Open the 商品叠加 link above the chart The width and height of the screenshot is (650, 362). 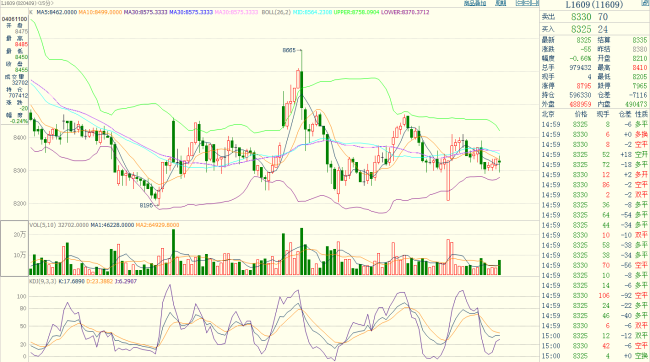[475, 3]
